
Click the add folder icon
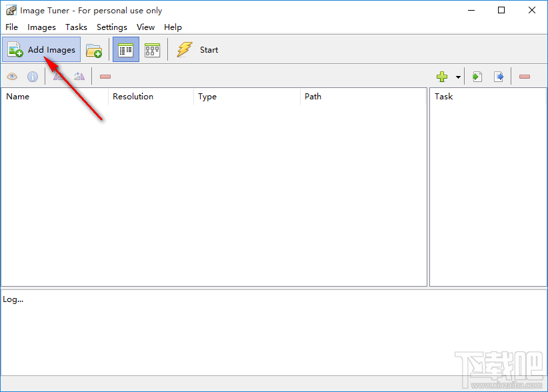(x=93, y=50)
